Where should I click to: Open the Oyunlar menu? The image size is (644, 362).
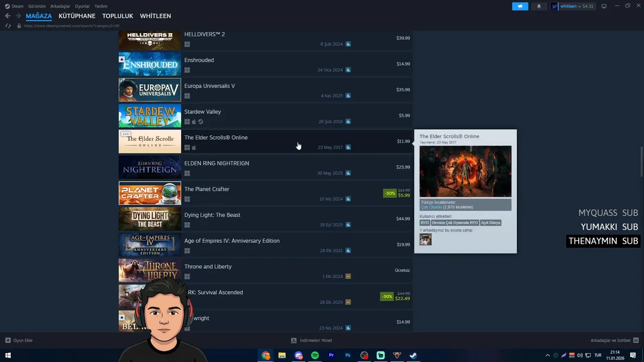point(82,6)
